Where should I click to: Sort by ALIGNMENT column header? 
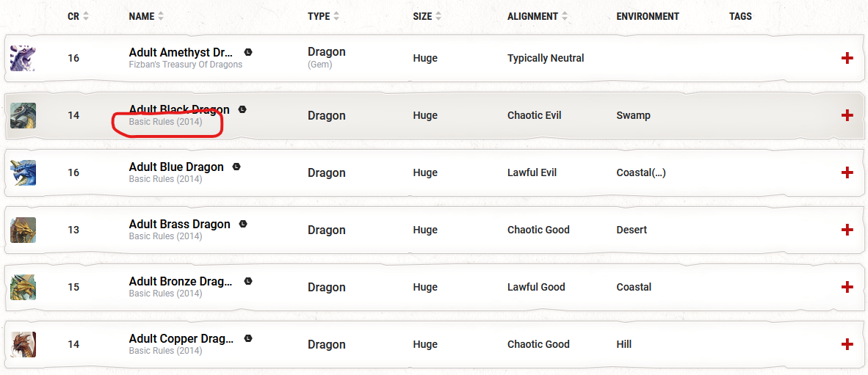[x=538, y=17]
